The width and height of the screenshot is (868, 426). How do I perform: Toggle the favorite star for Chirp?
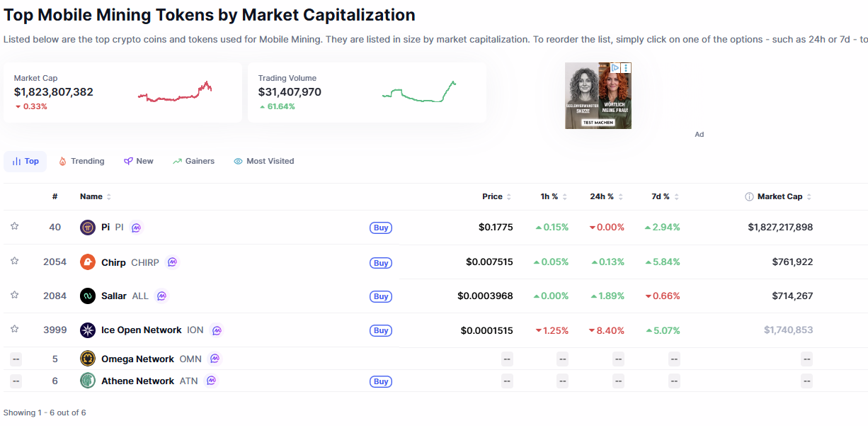pos(14,262)
